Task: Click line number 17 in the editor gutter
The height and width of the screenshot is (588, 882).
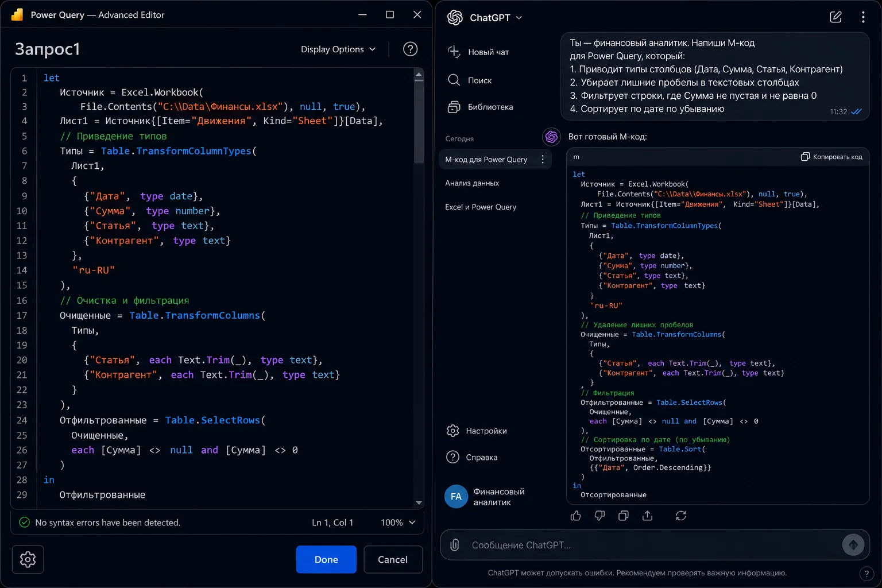Action: pos(22,315)
